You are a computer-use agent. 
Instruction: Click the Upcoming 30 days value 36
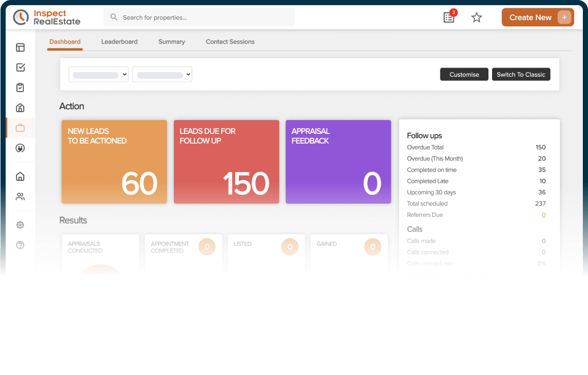[x=542, y=192]
